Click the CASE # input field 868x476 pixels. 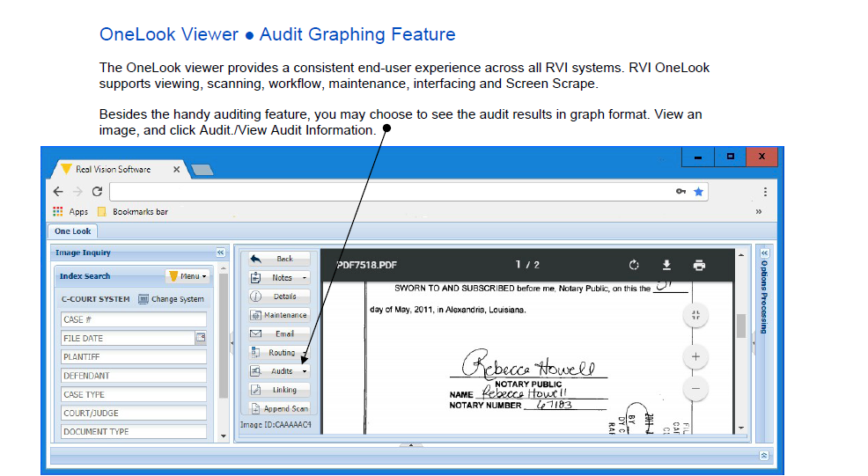pos(134,319)
